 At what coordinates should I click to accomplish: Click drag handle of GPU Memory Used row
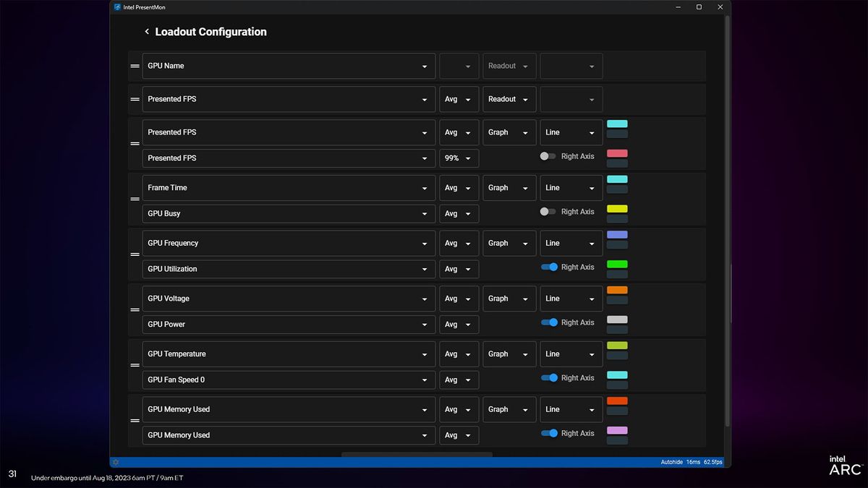coord(135,421)
